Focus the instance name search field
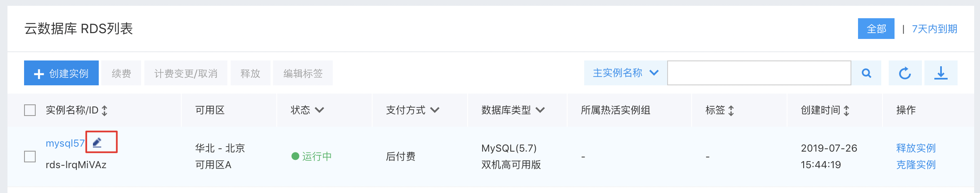Screen dimensions: 980x193 (x=759, y=73)
